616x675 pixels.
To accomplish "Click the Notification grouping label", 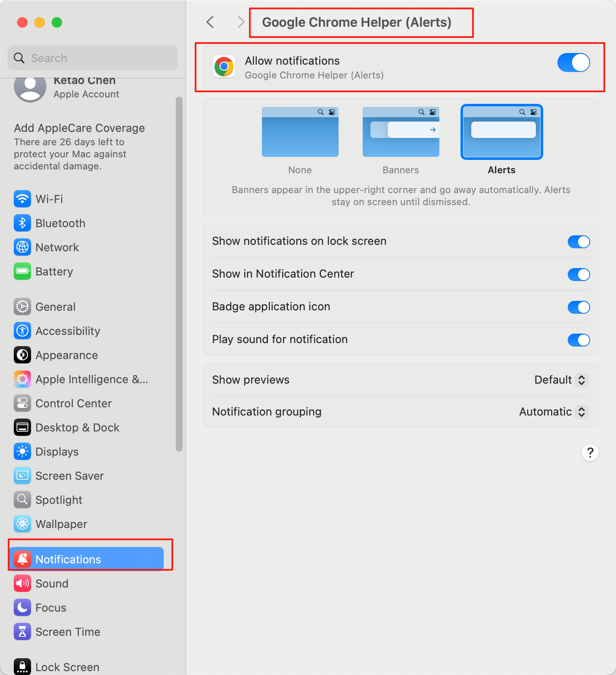I will click(x=267, y=412).
